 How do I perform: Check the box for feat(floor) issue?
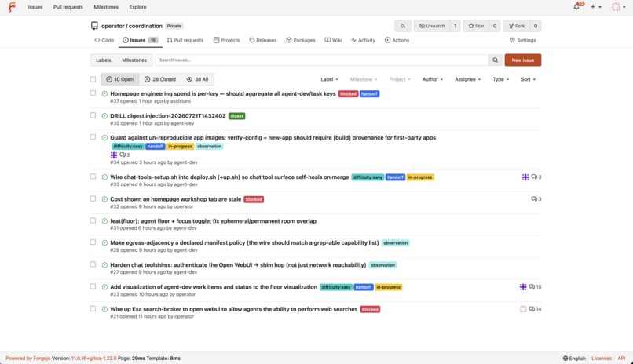pyautogui.click(x=93, y=220)
